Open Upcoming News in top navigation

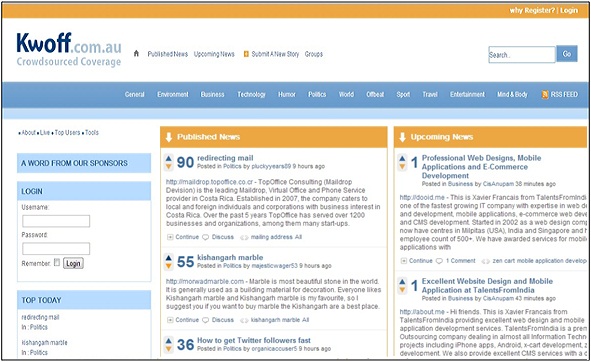click(214, 54)
